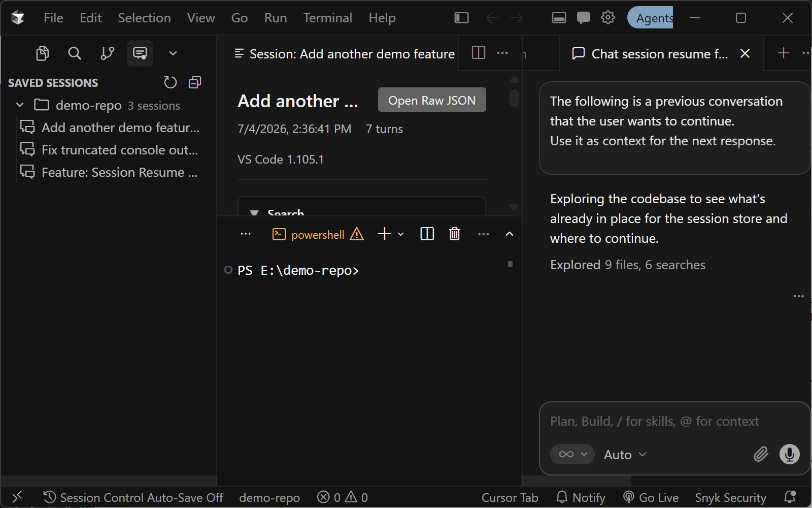Click Cursor Tab in status bar

pyautogui.click(x=510, y=498)
